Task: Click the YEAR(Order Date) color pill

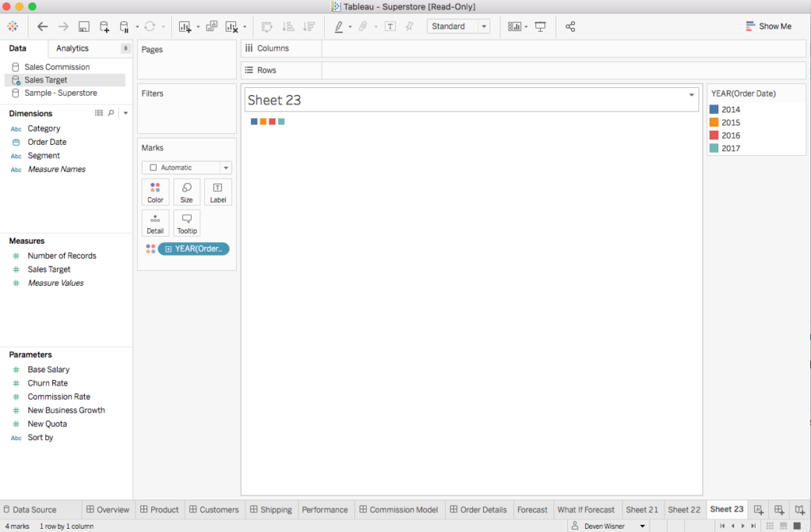Action: click(x=193, y=249)
